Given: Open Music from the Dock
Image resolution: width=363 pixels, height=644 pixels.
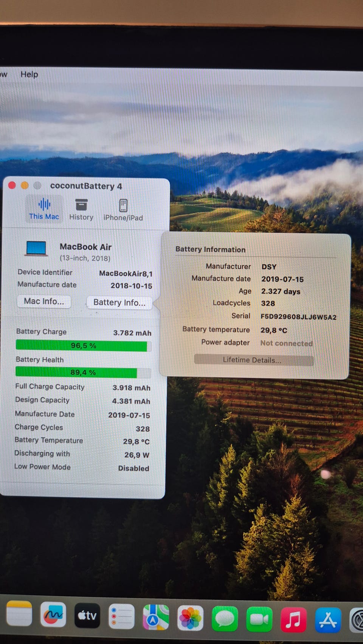Looking at the screenshot, I should pos(293,620).
